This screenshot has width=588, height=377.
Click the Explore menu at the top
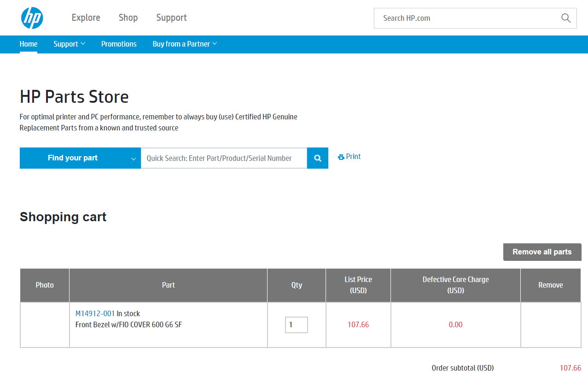coord(86,18)
